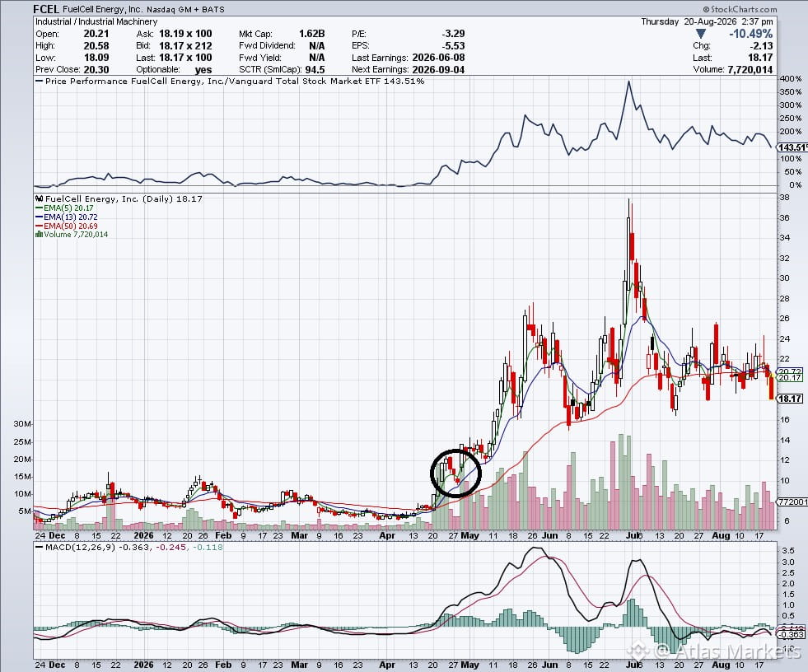Image resolution: width=808 pixels, height=672 pixels.
Task: Click the EMA(5) 20.17 legend entry
Action: 64,208
